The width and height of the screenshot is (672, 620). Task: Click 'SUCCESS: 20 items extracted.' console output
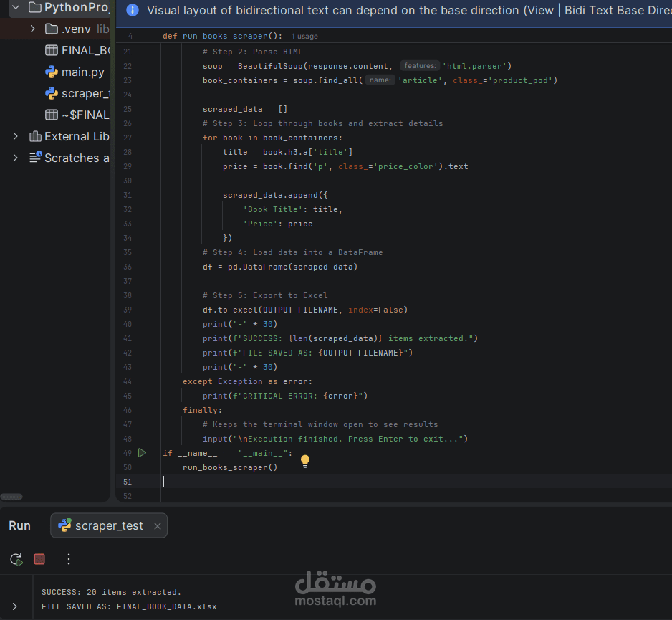pos(112,592)
